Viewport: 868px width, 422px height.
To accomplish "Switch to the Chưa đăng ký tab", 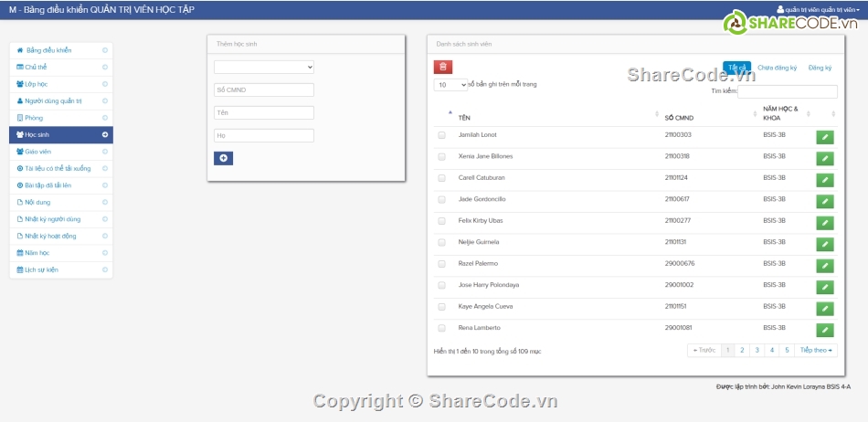I will click(778, 68).
